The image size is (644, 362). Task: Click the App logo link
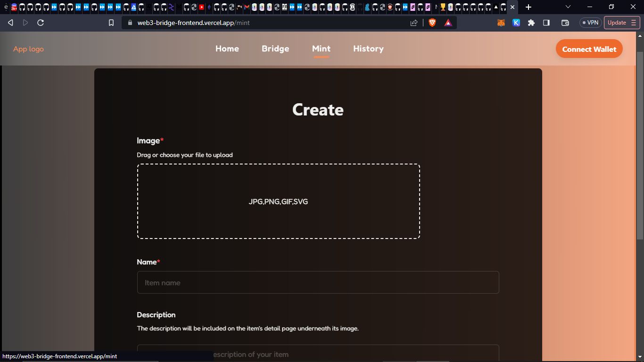click(x=28, y=49)
